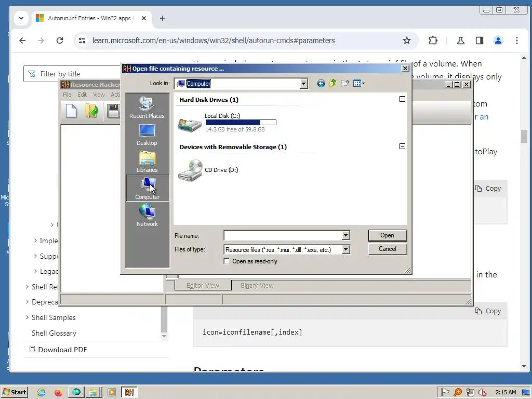This screenshot has height=399, width=532.
Task: Click the volume icon in system tray
Action: point(482,393)
